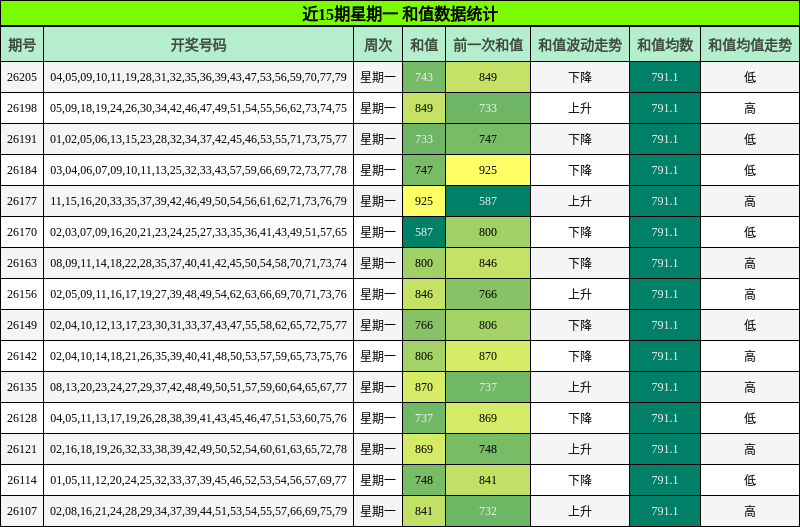Click the 下降 trend cell in row 26163
This screenshot has height=527, width=800.
click(x=580, y=263)
